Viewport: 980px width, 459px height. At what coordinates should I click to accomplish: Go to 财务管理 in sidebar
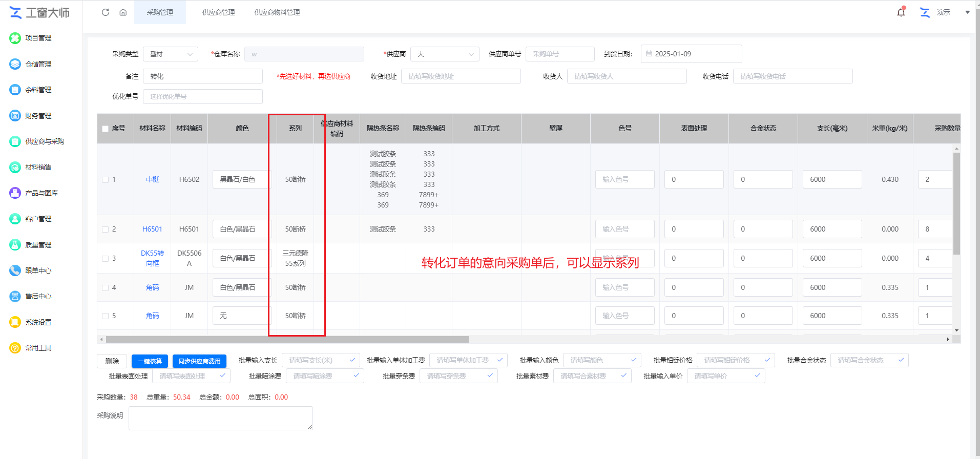tap(38, 116)
